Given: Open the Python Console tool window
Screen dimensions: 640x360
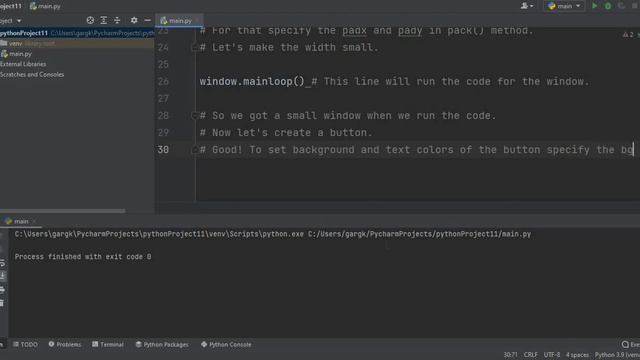Looking at the screenshot, I should [226, 344].
